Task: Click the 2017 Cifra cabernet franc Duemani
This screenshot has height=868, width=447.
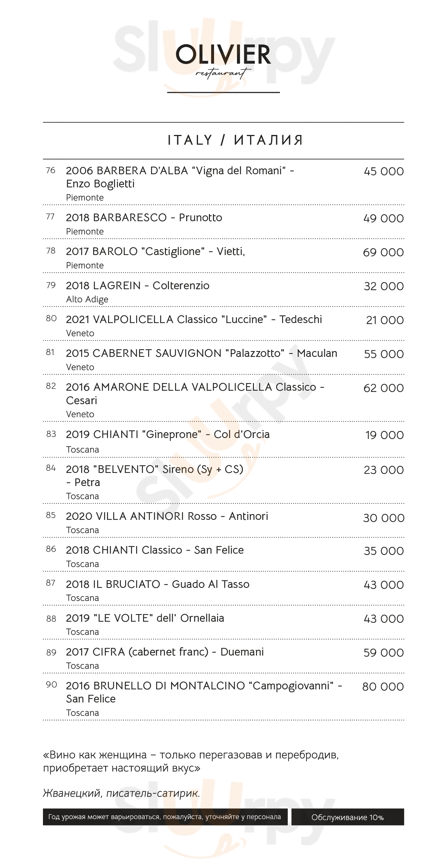Action: 165,652
